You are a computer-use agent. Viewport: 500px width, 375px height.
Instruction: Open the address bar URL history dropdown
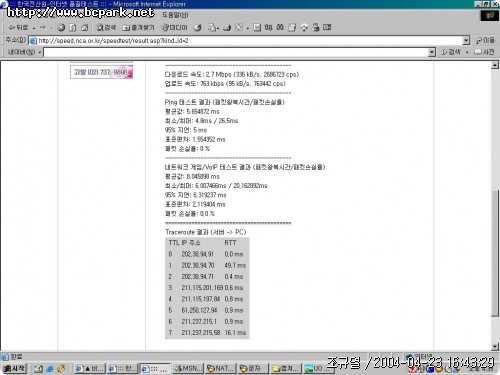[x=466, y=41]
